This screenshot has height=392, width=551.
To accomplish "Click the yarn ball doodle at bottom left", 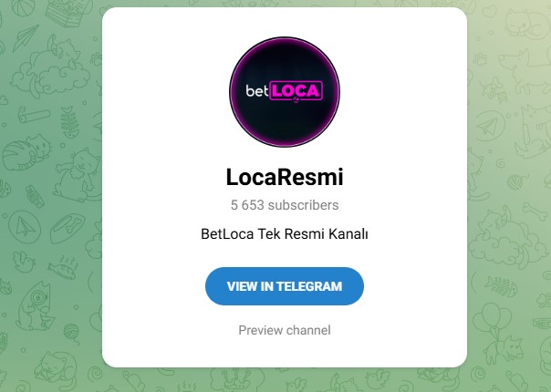I will click(x=71, y=333).
